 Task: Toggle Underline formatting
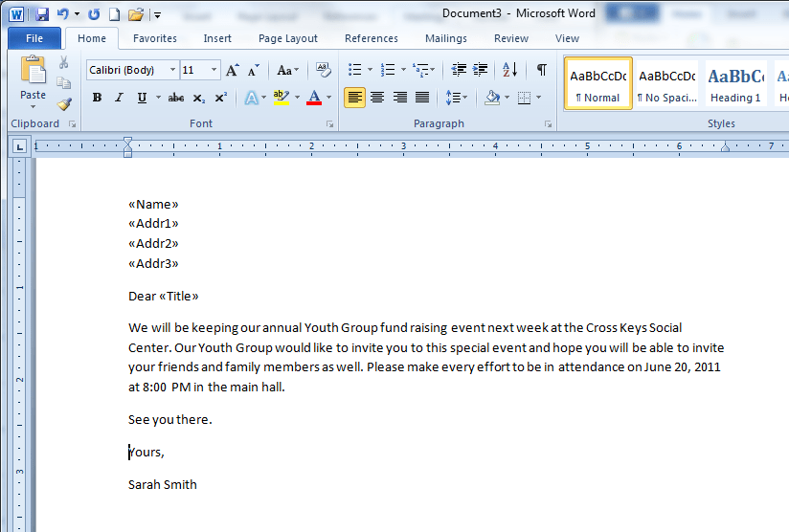[142, 98]
